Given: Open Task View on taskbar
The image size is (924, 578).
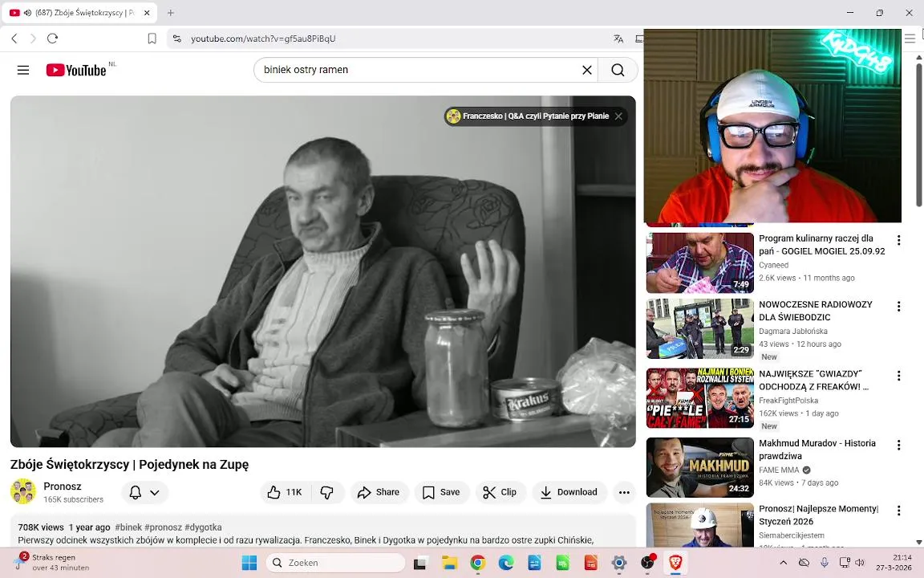Looking at the screenshot, I should tap(419, 564).
